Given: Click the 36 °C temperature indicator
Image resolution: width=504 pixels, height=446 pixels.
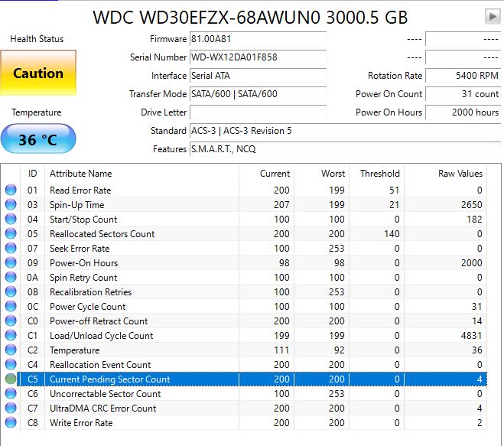Looking at the screenshot, I should [x=38, y=140].
